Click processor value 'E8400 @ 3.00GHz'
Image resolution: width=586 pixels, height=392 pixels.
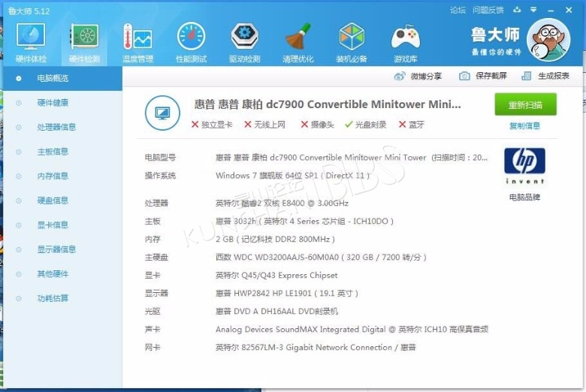pyautogui.click(x=315, y=204)
